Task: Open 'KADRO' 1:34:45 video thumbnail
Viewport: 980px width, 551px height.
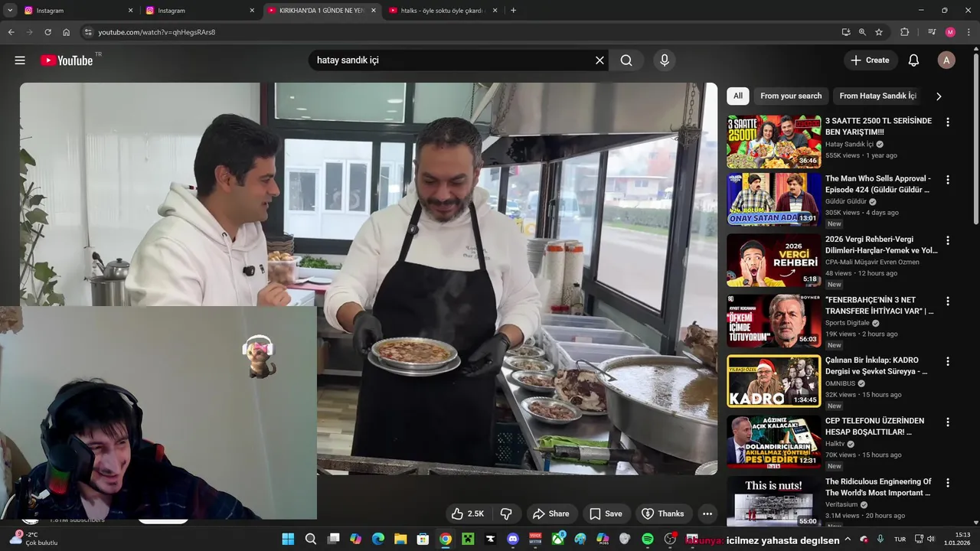Action: point(774,381)
